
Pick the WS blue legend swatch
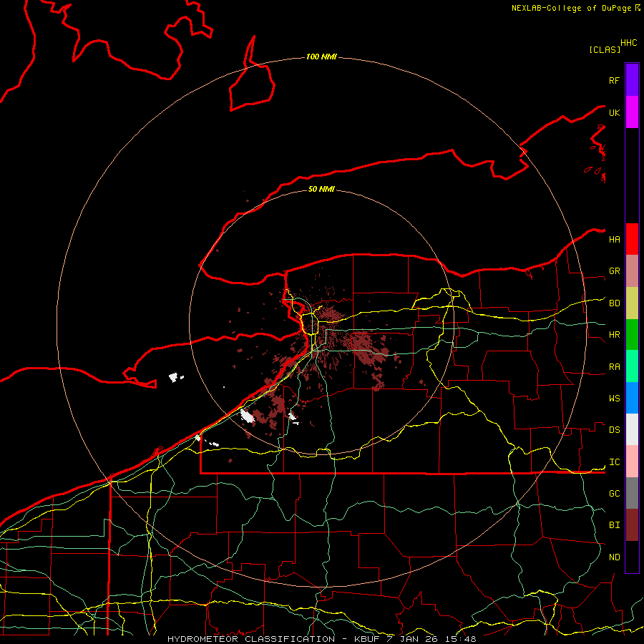point(632,398)
